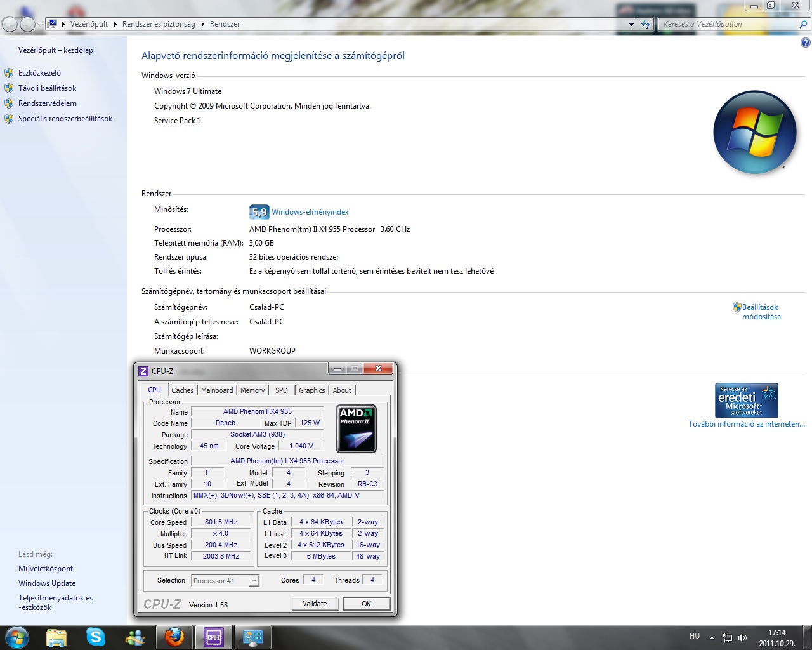Select the CPU tab in CPU-Z
Image resolution: width=812 pixels, height=650 pixels.
pyautogui.click(x=154, y=390)
